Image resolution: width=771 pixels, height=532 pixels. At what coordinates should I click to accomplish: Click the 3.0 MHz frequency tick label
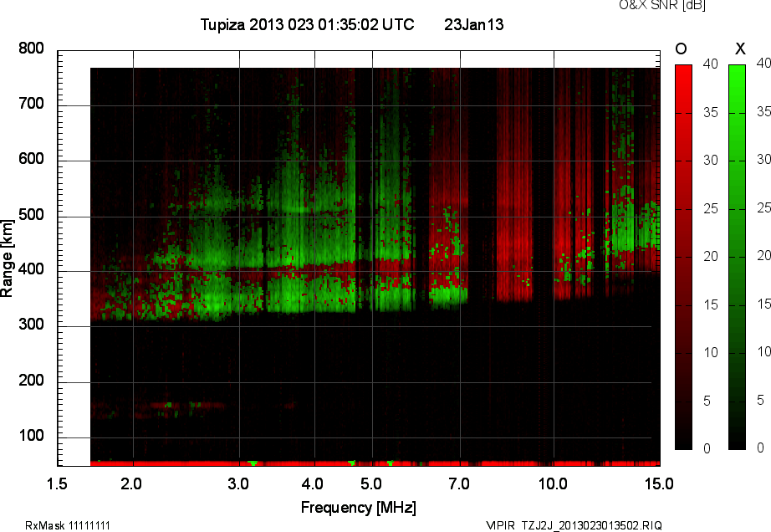point(239,483)
